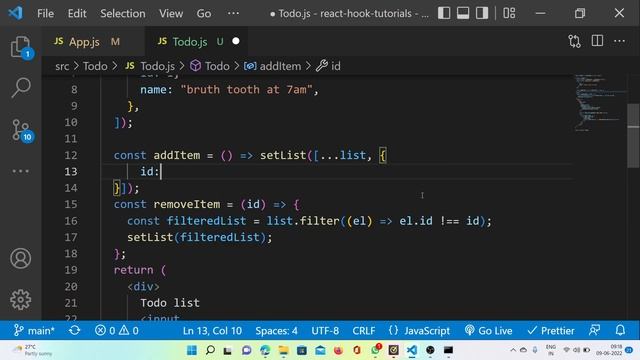Click "bruth tooth at 7am" string

(247, 89)
